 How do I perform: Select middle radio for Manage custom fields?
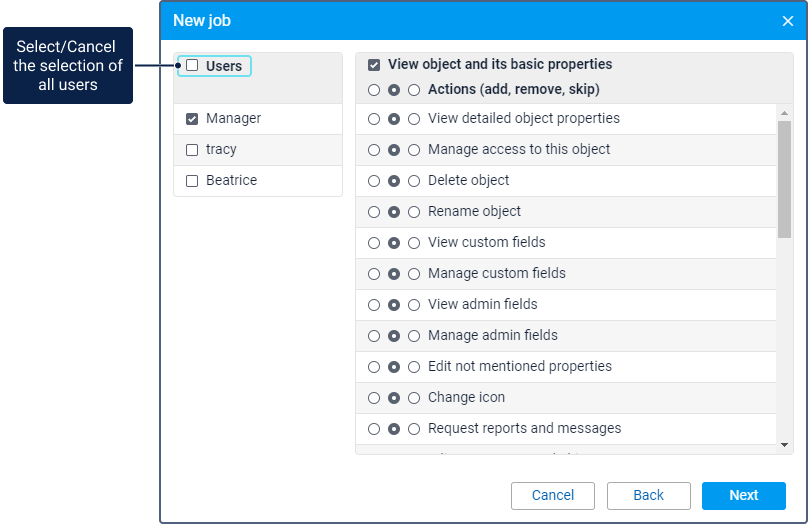[394, 274]
